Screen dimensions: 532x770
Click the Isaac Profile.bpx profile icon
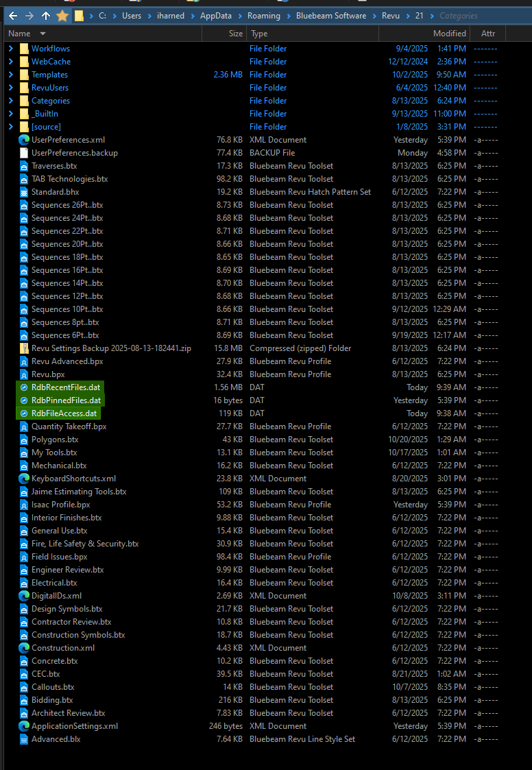pos(23,505)
